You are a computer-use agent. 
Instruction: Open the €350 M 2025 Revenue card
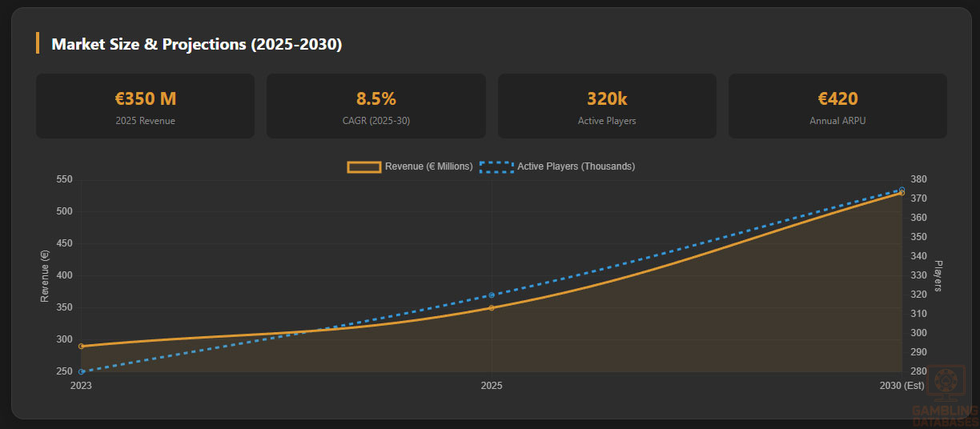click(145, 106)
